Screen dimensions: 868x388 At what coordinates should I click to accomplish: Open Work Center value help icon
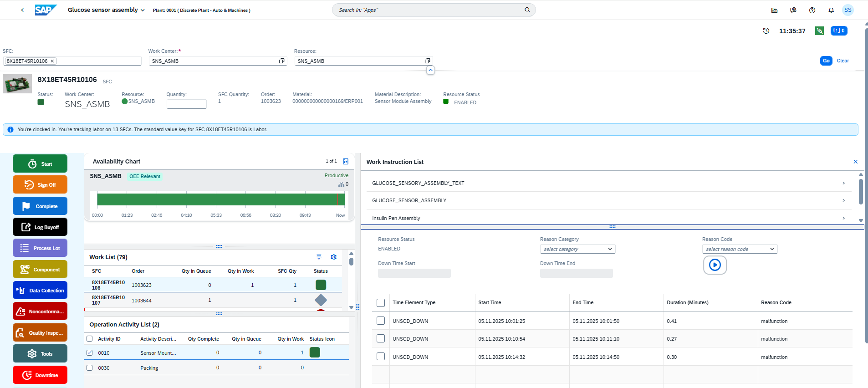tap(281, 61)
